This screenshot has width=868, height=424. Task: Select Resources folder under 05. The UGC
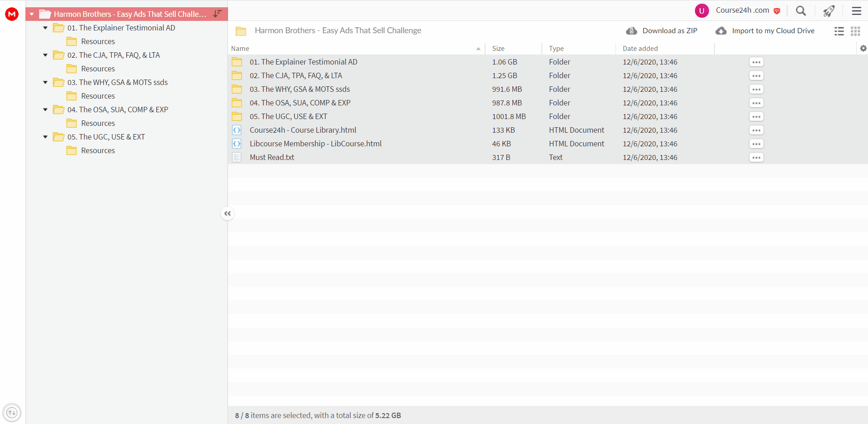point(98,150)
